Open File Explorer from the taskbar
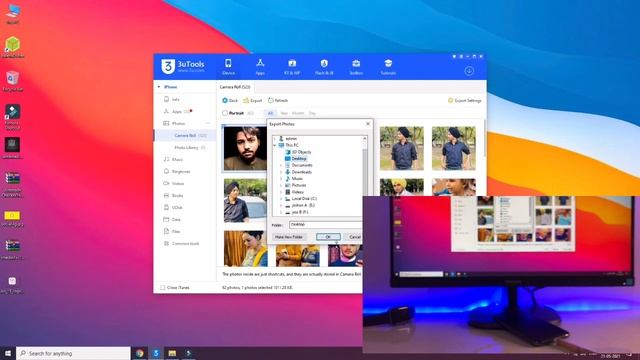Image resolution: width=640 pixels, height=360 pixels. coord(172,353)
